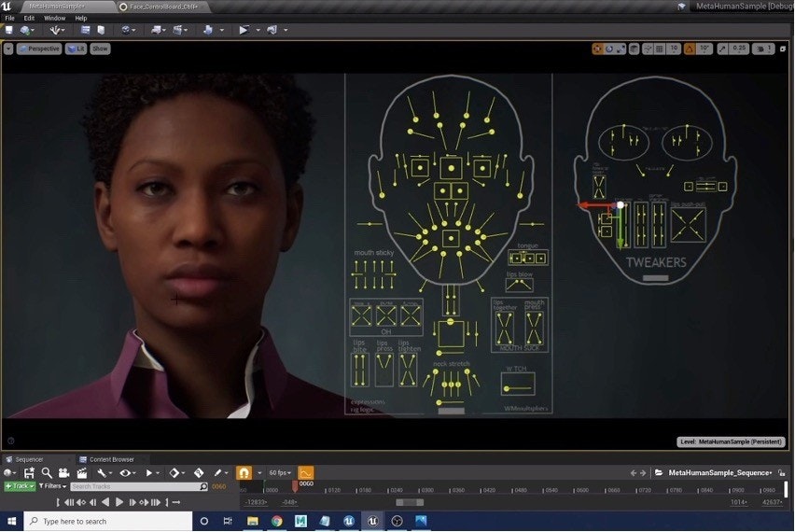Select rotate transform mode in viewport
Image resolution: width=795 pixels, height=532 pixels.
tap(609, 49)
